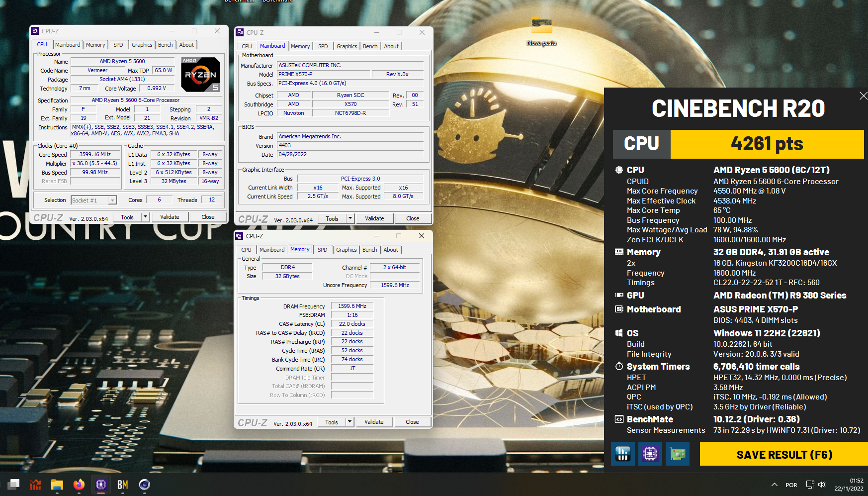Open About tab in CPU window
Screen dimensions: 868x496
click(186, 45)
